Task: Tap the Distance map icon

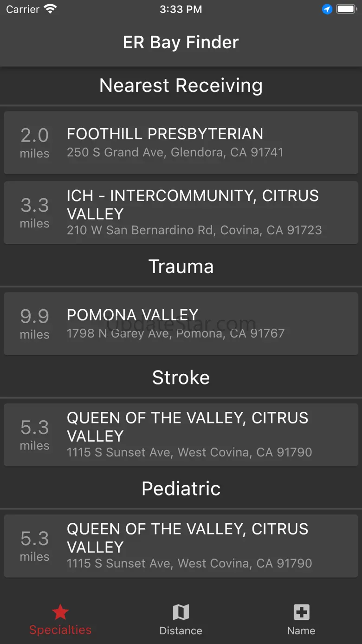Action: point(181,612)
